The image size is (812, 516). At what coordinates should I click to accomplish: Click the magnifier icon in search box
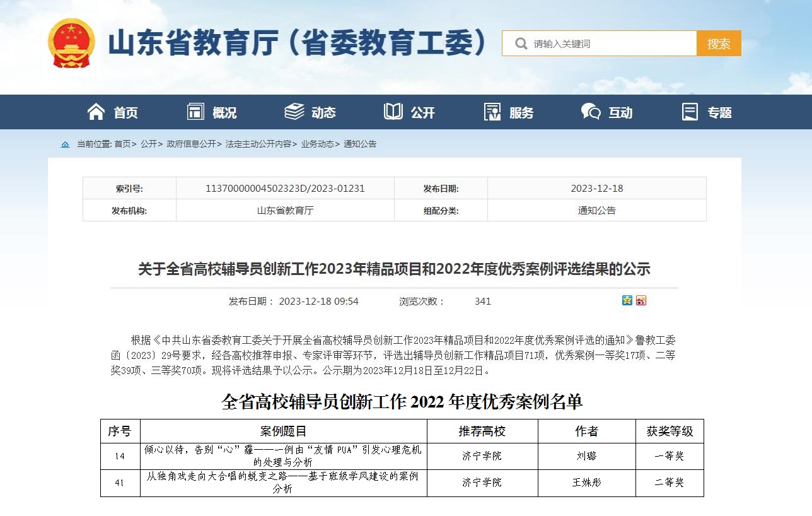[x=521, y=44]
